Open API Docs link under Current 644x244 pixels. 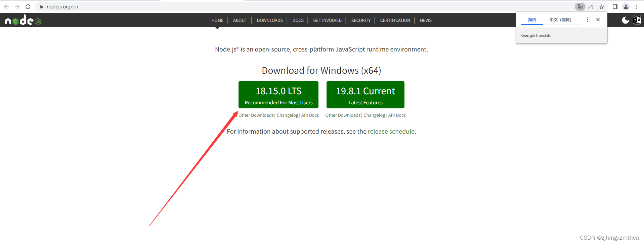pyautogui.click(x=397, y=115)
